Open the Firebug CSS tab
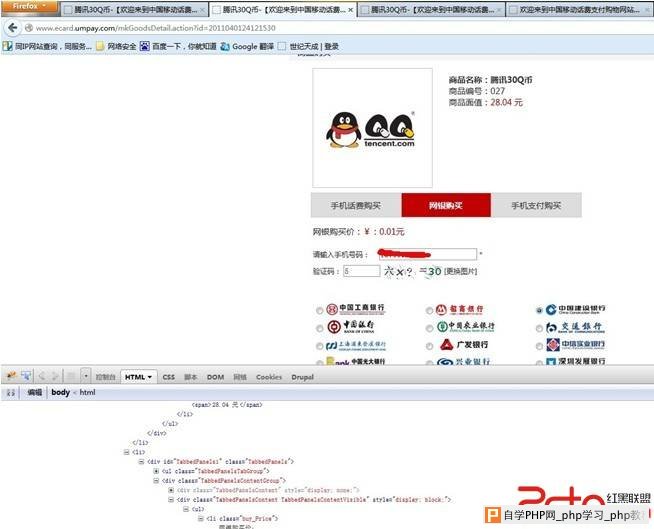 (x=169, y=377)
